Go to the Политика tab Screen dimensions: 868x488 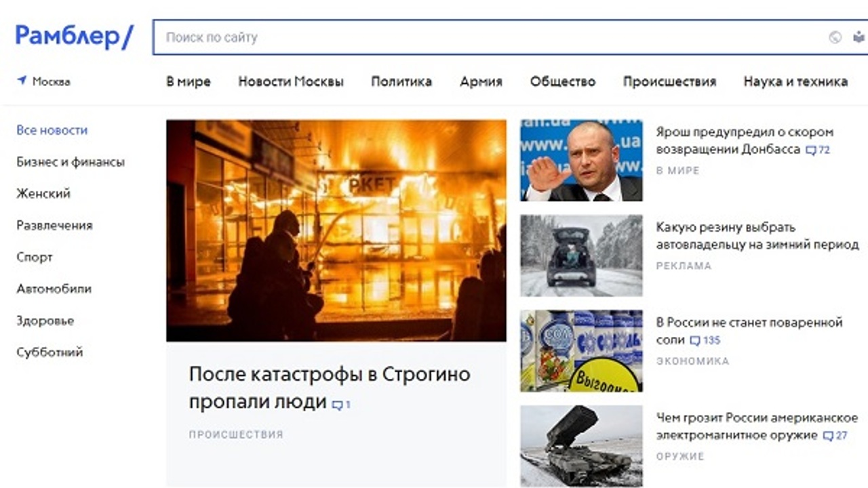tap(401, 81)
